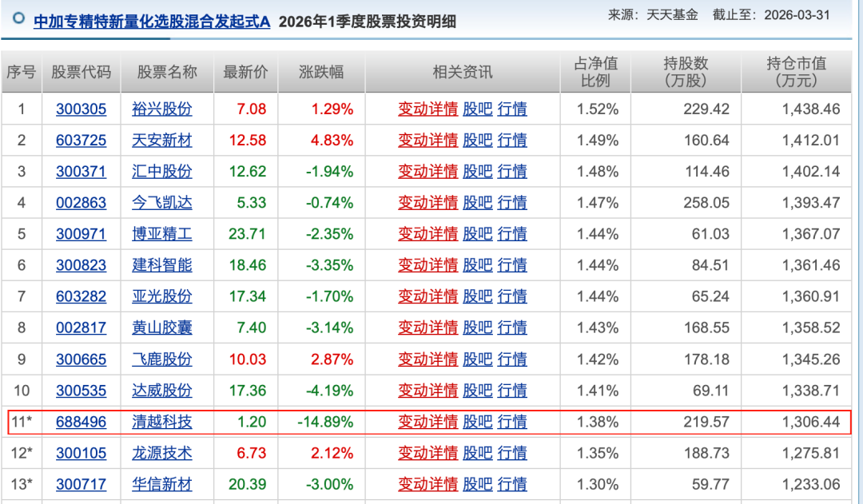
Task: Open stock name 裕兴股份 link
Action: tap(161, 109)
